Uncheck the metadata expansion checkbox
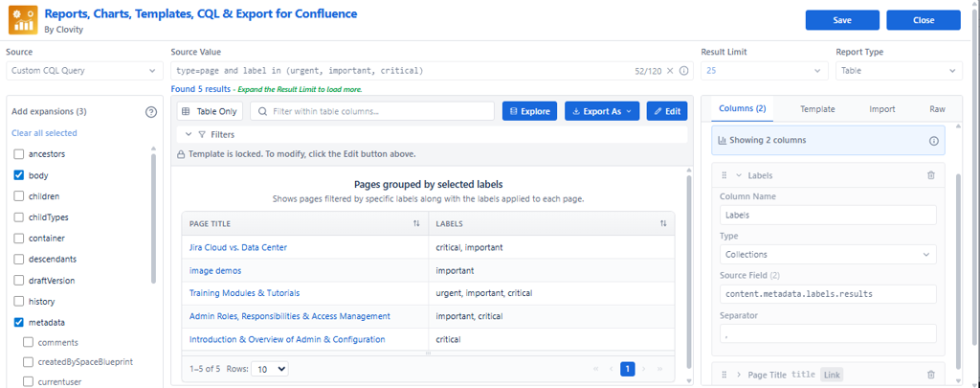This screenshot has height=388, width=980. (x=19, y=323)
